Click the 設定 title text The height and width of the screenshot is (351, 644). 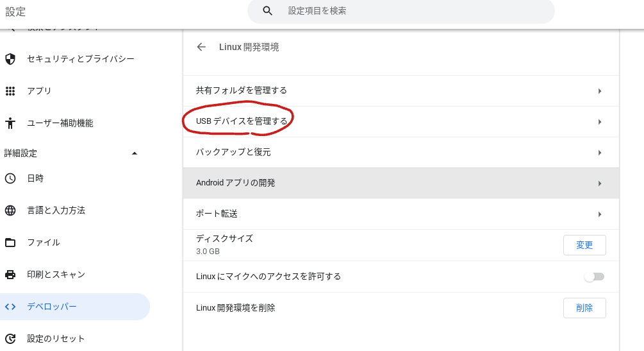[x=15, y=12]
